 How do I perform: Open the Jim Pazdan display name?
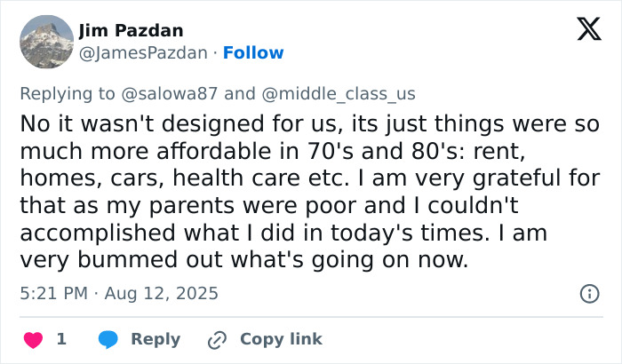coord(131,31)
